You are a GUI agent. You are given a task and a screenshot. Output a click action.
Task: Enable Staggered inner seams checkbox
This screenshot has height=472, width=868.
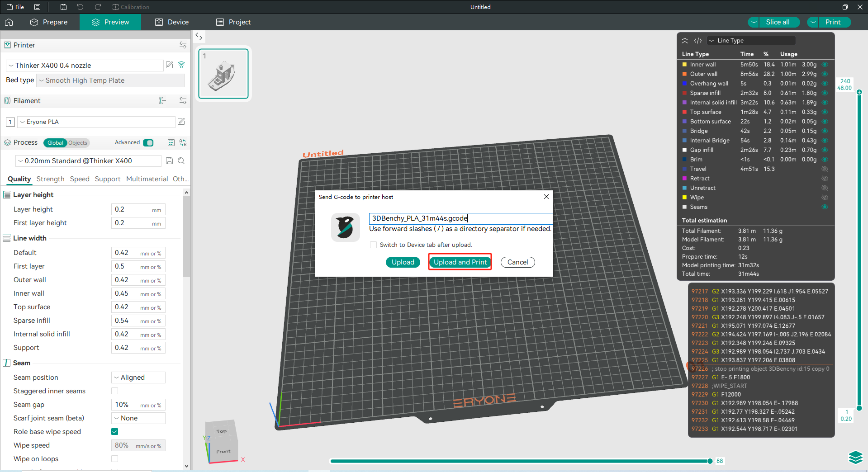(x=115, y=391)
